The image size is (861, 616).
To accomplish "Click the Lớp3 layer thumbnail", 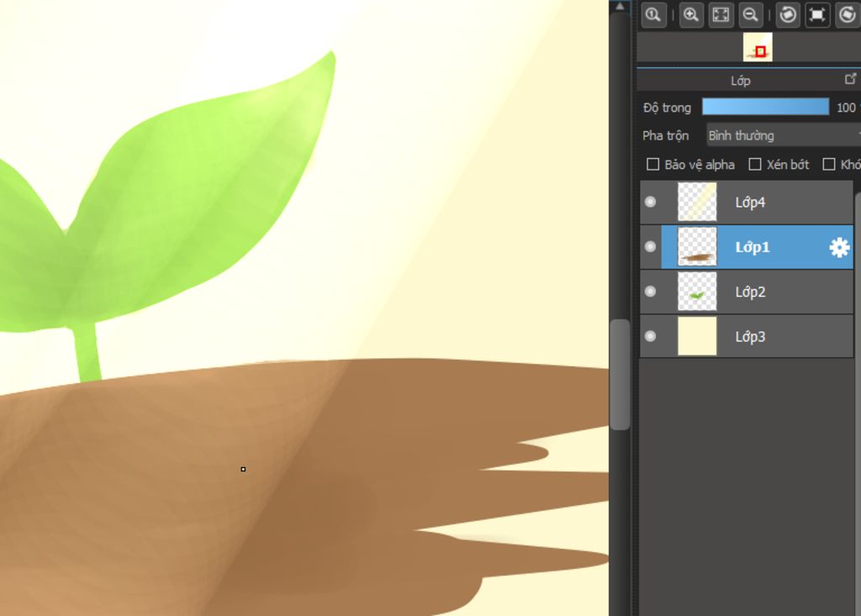I will click(x=697, y=336).
